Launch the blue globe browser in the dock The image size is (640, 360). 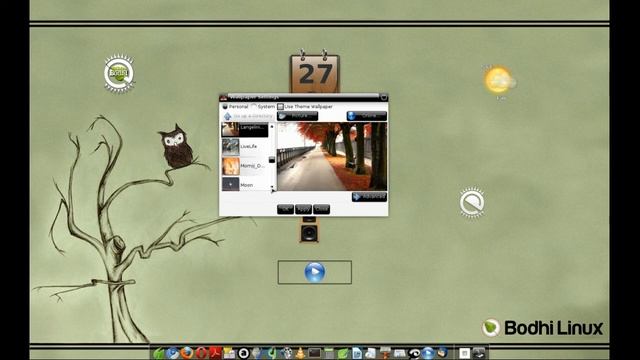(173, 353)
